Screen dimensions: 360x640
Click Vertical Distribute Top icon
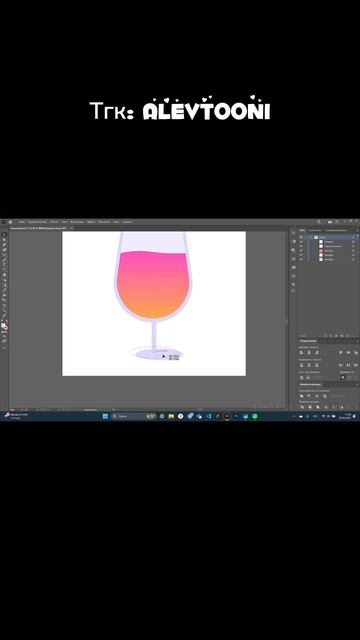301,365
